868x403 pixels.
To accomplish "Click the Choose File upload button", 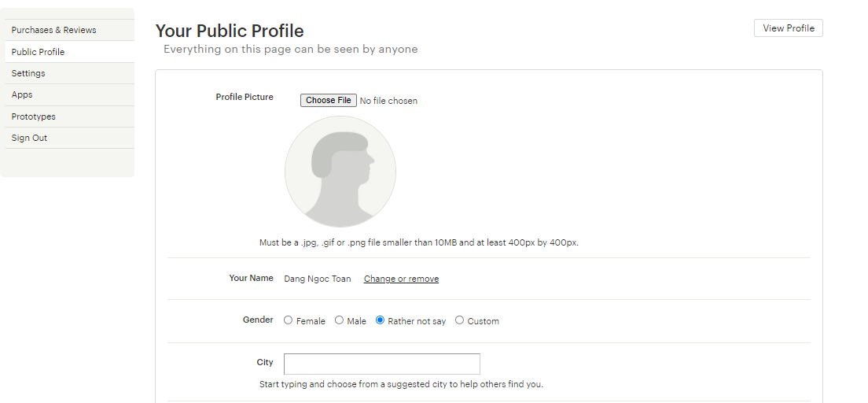I will coord(329,100).
